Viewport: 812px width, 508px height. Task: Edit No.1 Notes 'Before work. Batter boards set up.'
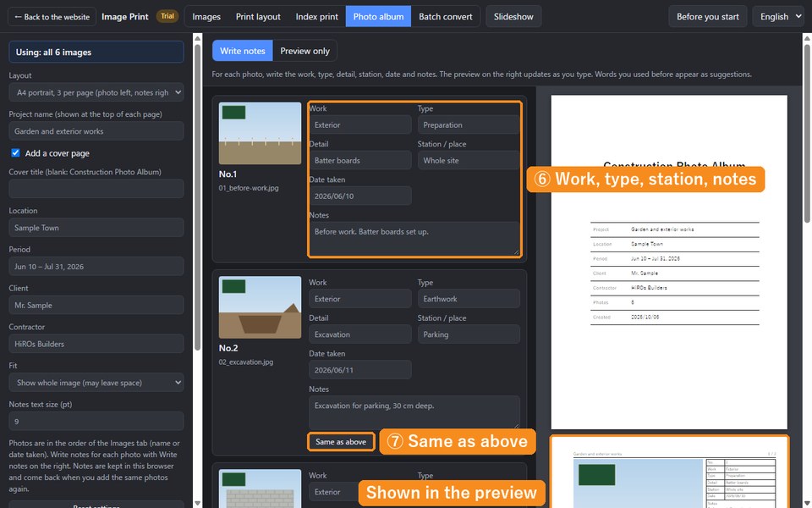[414, 239]
